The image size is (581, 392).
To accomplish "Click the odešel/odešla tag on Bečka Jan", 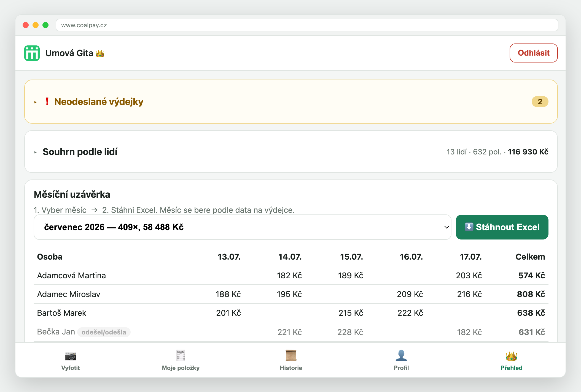I will [104, 332].
